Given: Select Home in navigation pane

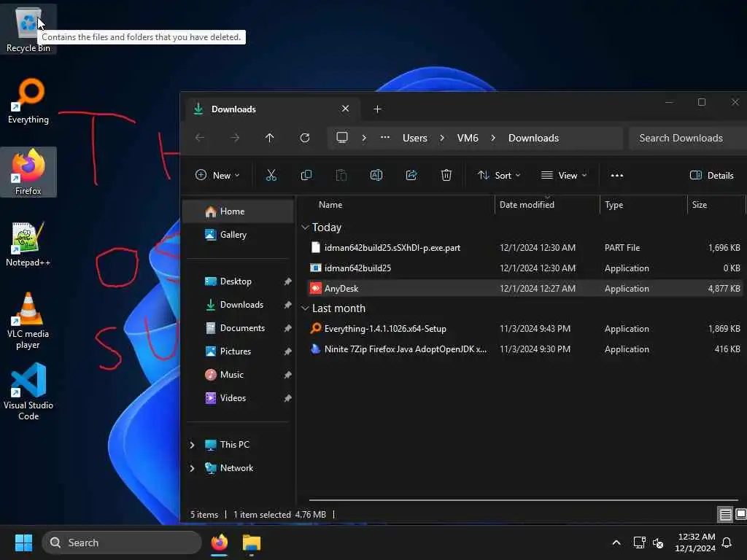Looking at the screenshot, I should click(238, 211).
